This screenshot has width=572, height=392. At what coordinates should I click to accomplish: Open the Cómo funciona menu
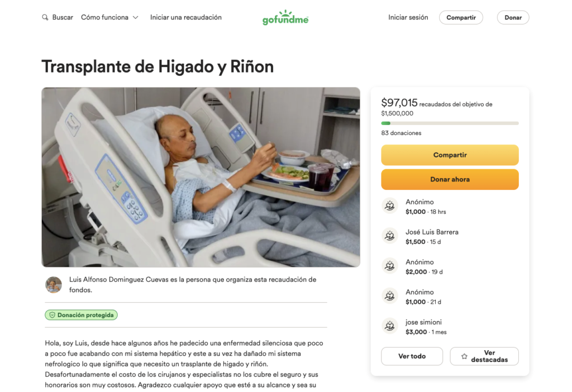click(109, 17)
